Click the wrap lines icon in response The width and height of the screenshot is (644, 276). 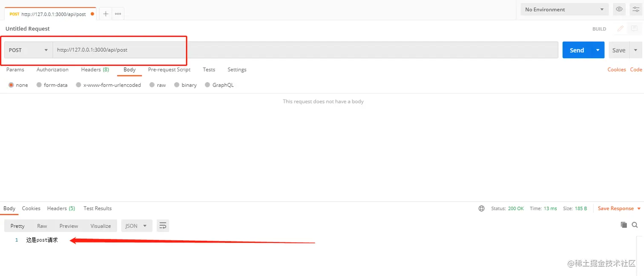tap(163, 226)
